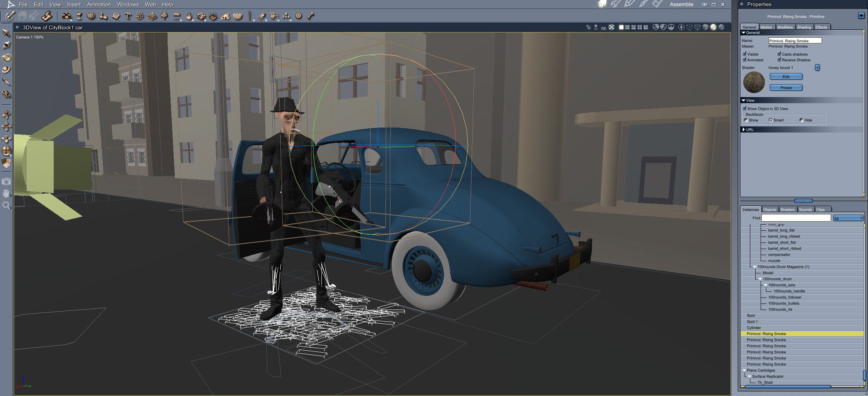Collapse the Surface Replicator node
The height and width of the screenshot is (396, 868).
click(750, 377)
